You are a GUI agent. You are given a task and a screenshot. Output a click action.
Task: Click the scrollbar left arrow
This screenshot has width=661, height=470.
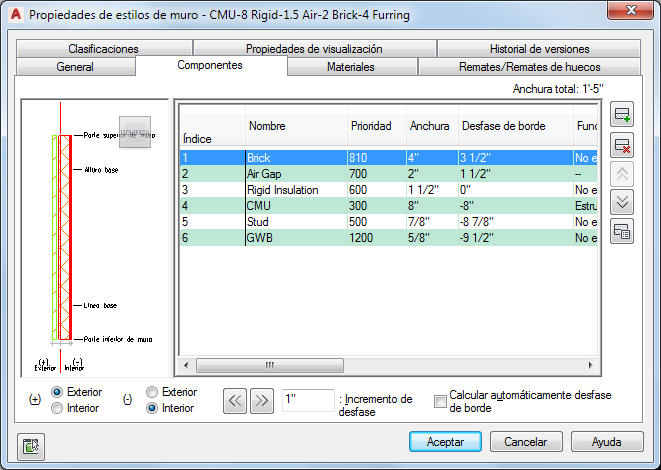(186, 365)
